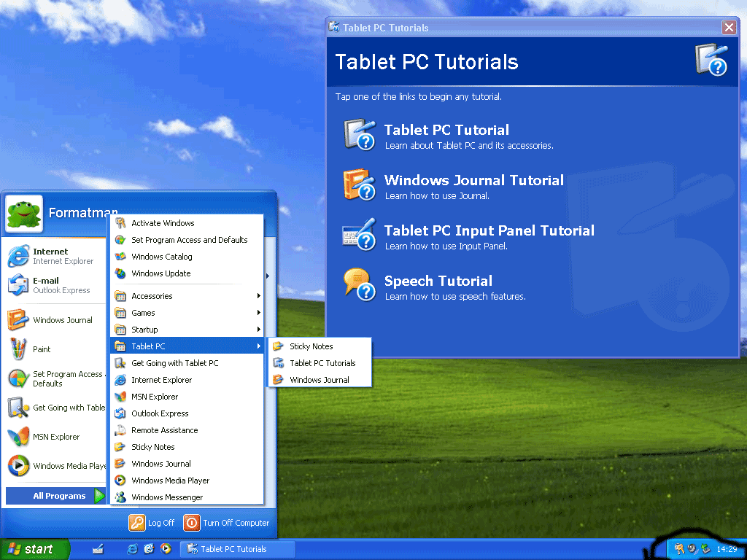
Task: Click the Tablet PC Input Panel taskbar icon
Action: (x=98, y=549)
